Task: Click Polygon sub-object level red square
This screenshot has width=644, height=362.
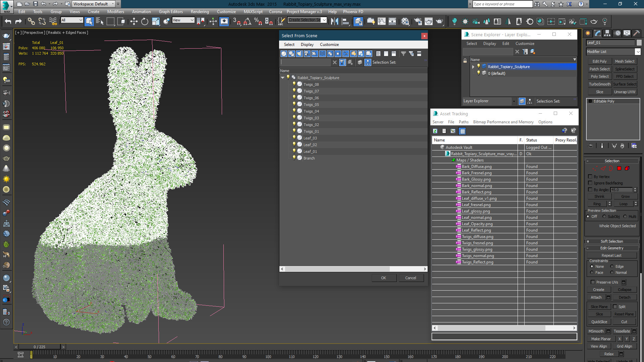Action: click(619, 169)
